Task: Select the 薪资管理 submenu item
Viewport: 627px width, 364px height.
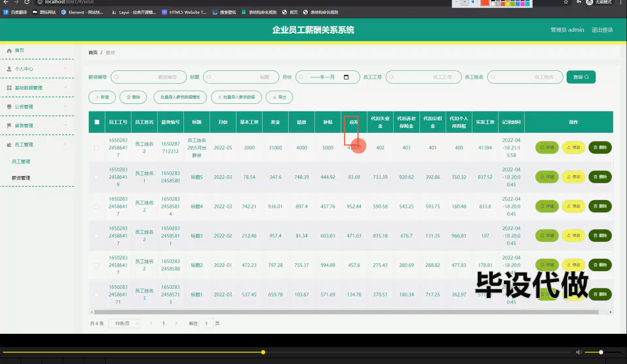Action: coord(21,178)
